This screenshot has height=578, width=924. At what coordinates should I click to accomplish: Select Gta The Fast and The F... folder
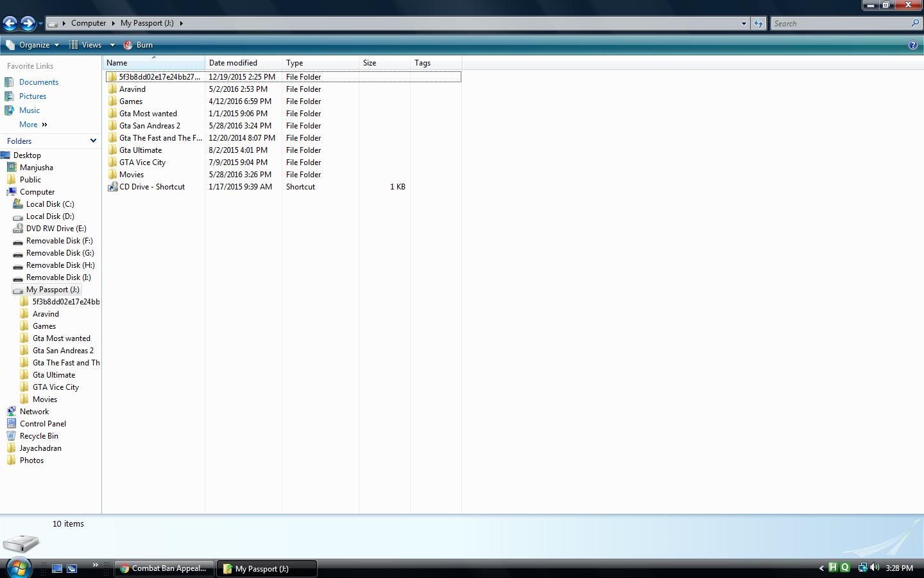click(x=160, y=138)
